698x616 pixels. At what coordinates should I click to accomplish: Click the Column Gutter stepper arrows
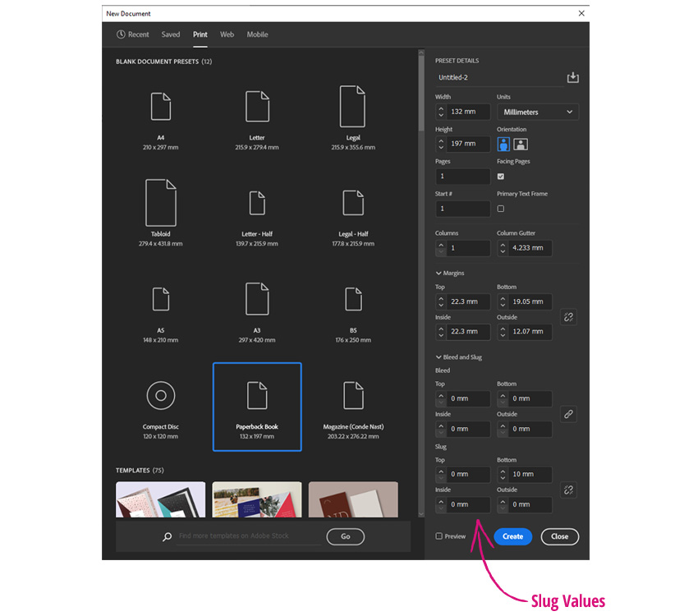point(503,248)
